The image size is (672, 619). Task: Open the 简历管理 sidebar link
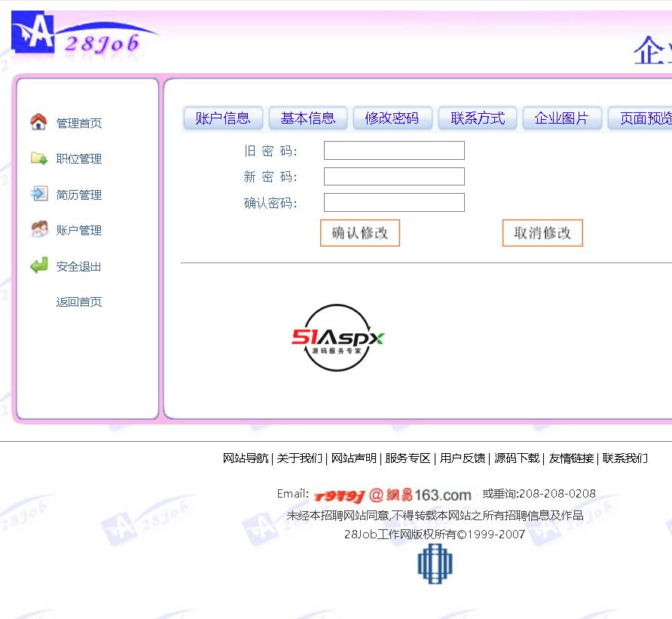point(79,195)
